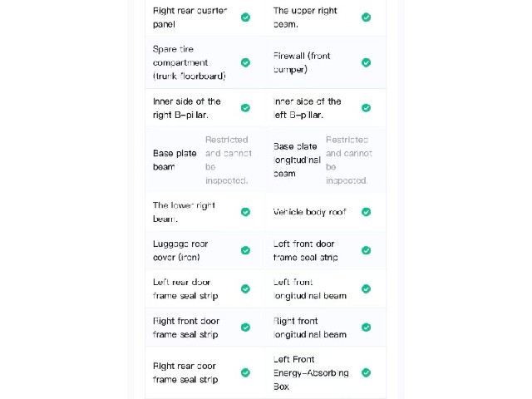Image resolution: width=532 pixels, height=399 pixels.
Task: Click the check beside Vehicle body roof
Action: [366, 212]
